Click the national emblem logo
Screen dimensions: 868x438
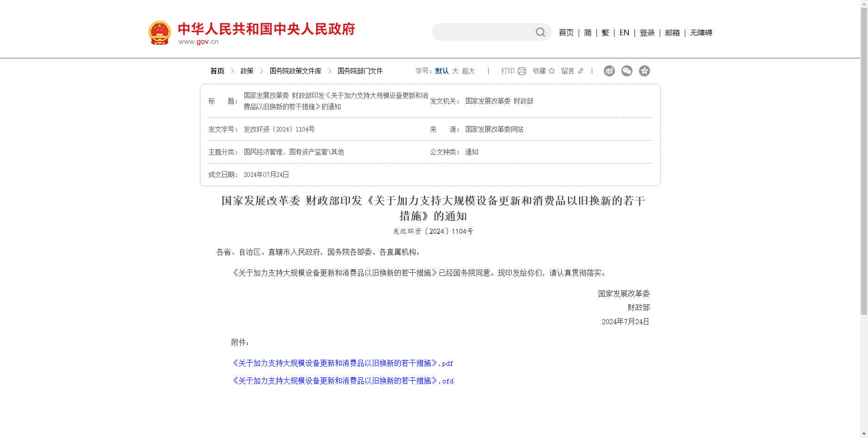click(x=160, y=32)
